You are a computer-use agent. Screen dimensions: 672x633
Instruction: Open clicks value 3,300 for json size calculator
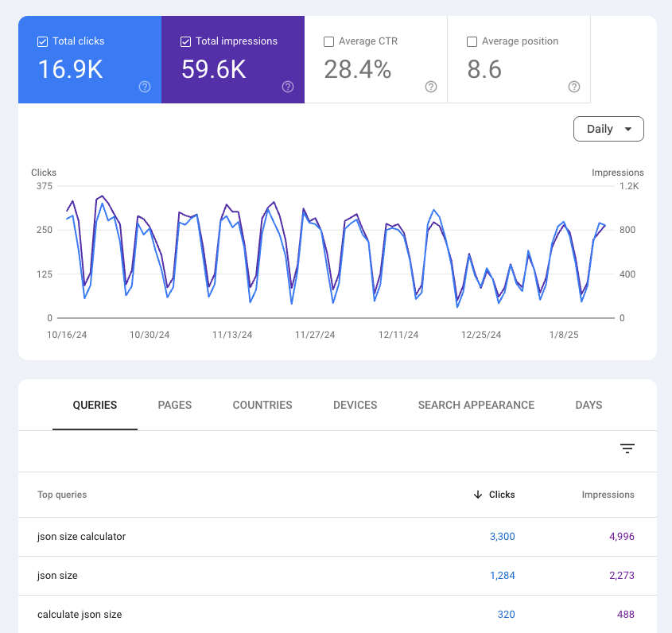pyautogui.click(x=502, y=536)
